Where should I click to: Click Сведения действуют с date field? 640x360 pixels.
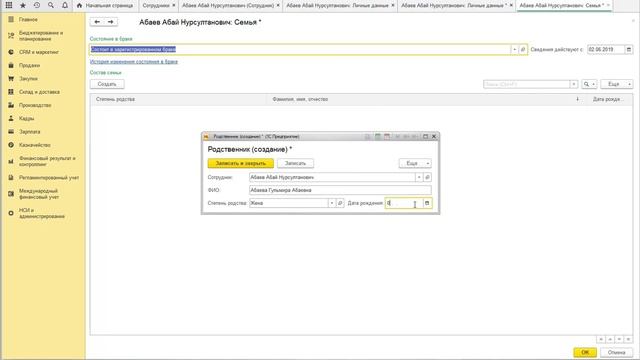(605, 49)
